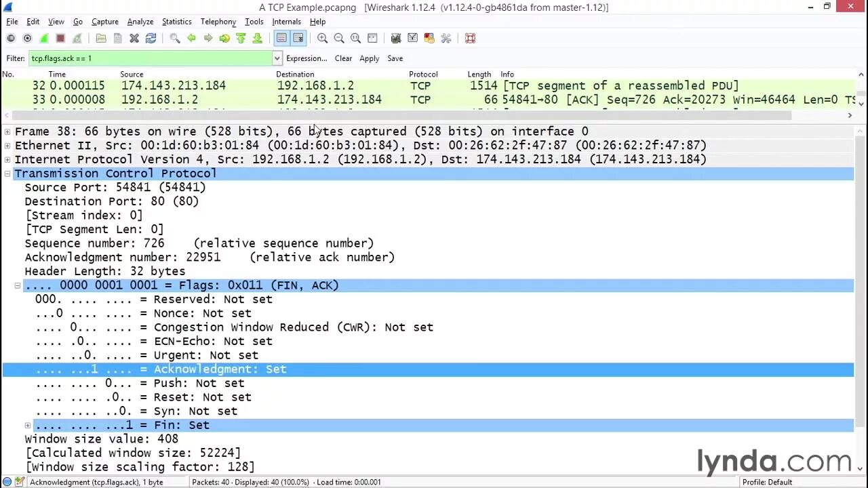Zoom in on the packet list
The width and height of the screenshot is (868, 488).
tap(323, 38)
